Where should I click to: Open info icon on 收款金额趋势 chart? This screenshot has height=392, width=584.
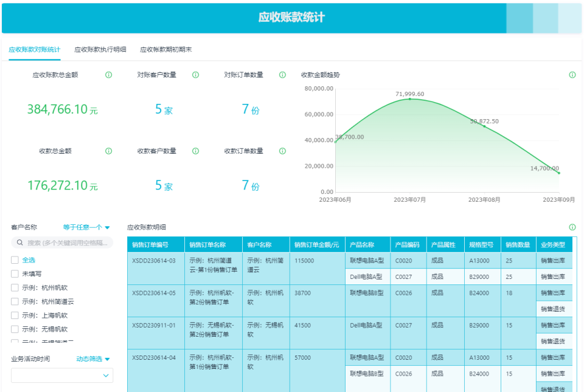click(572, 75)
